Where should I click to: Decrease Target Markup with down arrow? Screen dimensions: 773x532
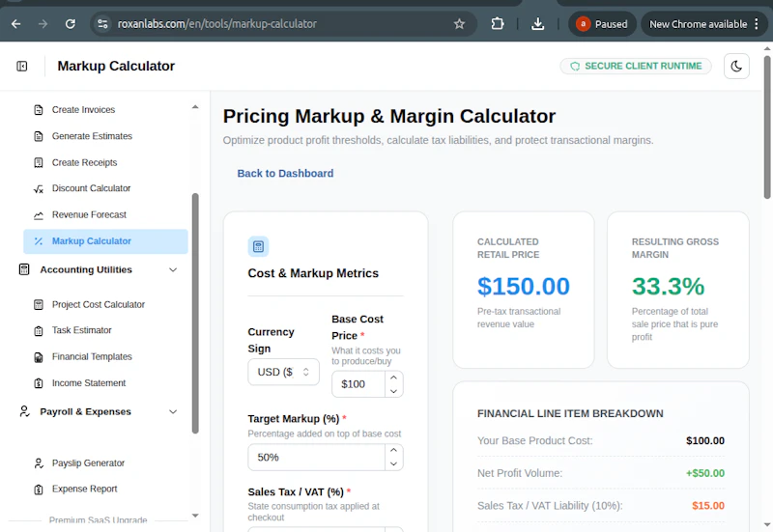pyautogui.click(x=393, y=463)
